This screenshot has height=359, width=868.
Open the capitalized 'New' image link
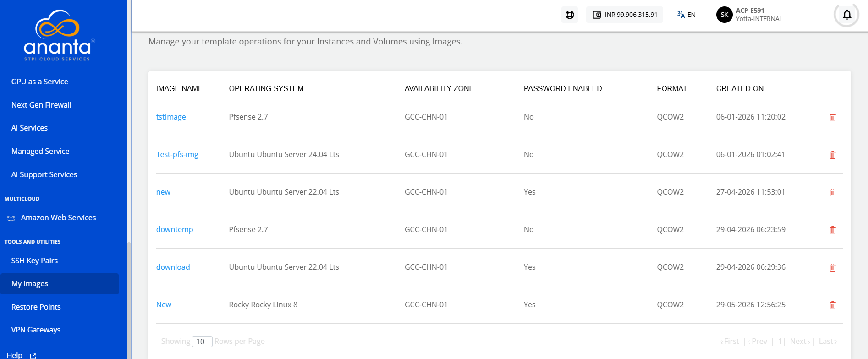[164, 305]
